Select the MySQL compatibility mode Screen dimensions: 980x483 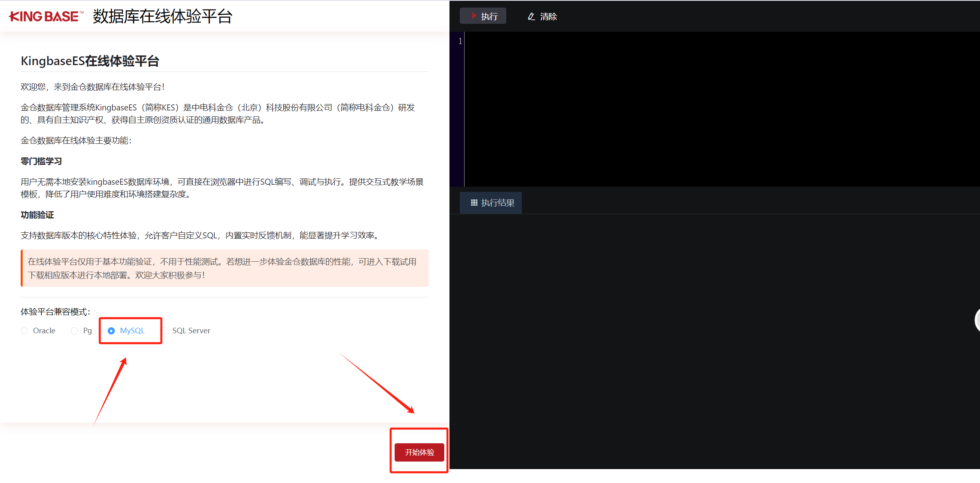pyautogui.click(x=126, y=331)
